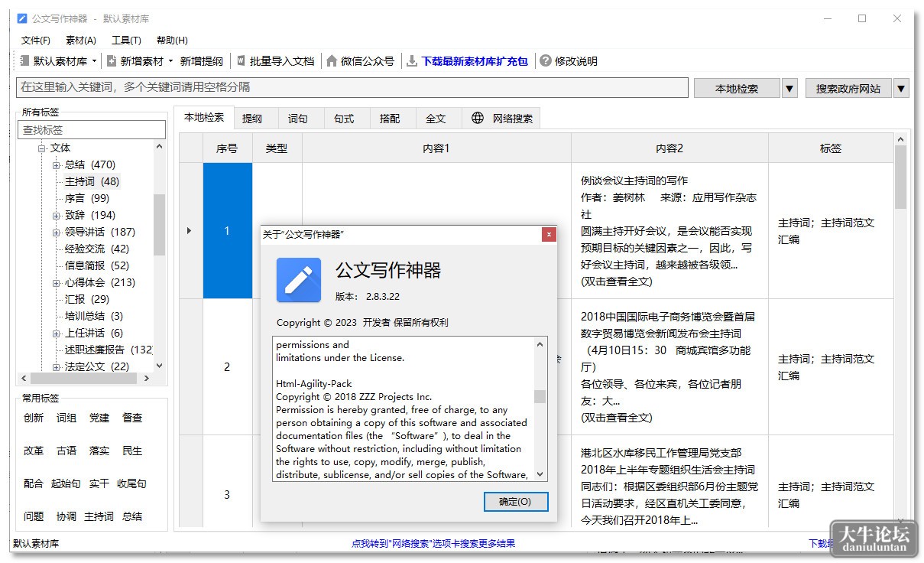The height and width of the screenshot is (563, 924).
Task: Expand the 上任讲话 (6) tree node
Action: point(56,334)
